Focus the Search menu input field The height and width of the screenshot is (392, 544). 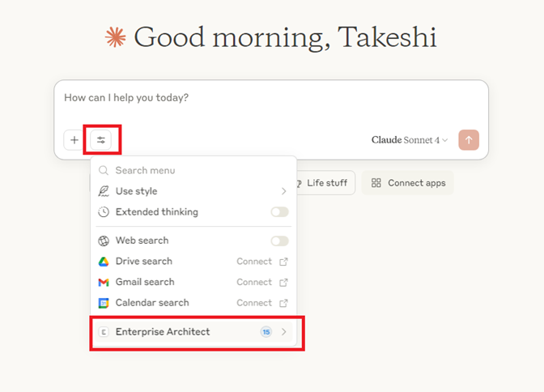[x=193, y=170]
